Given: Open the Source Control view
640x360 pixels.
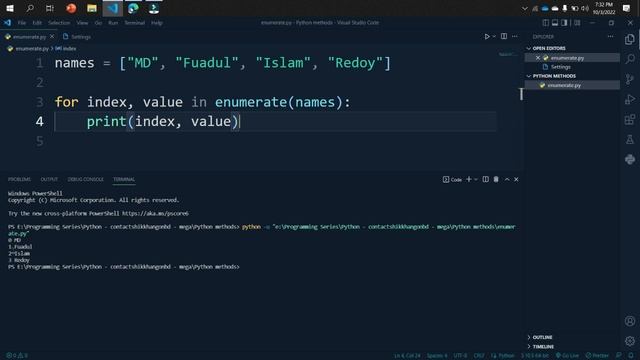Looking at the screenshot, I should [x=630, y=79].
